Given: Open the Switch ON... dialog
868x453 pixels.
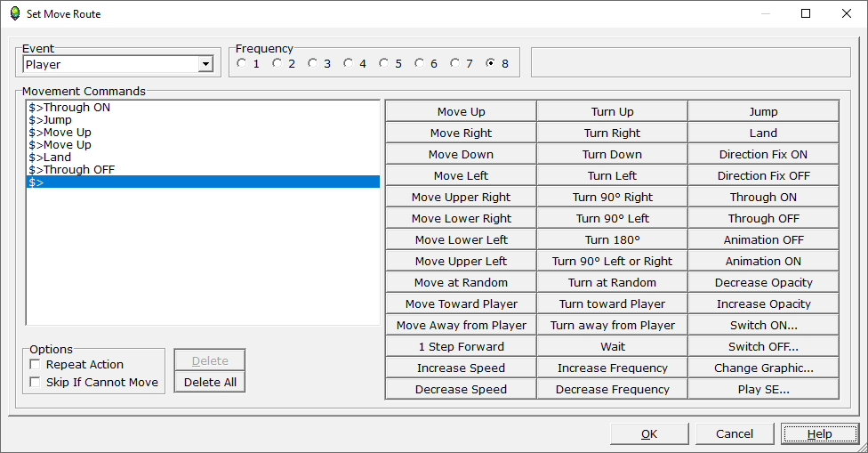Looking at the screenshot, I should pos(763,325).
